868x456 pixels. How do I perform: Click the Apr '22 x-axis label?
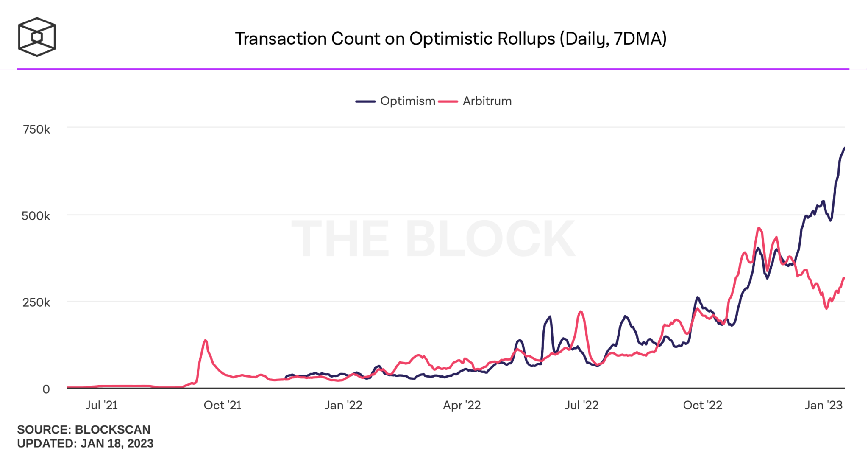coord(462,405)
